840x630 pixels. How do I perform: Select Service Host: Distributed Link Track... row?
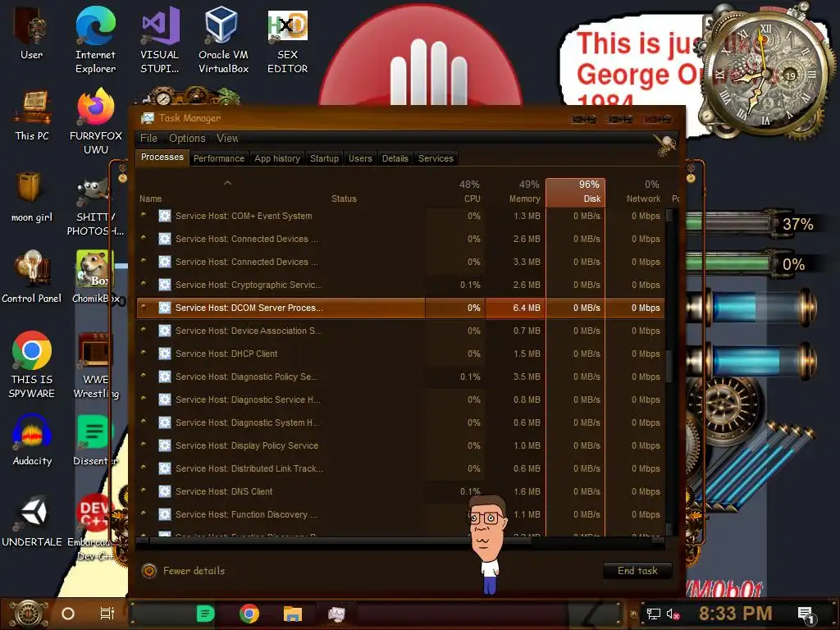point(399,468)
